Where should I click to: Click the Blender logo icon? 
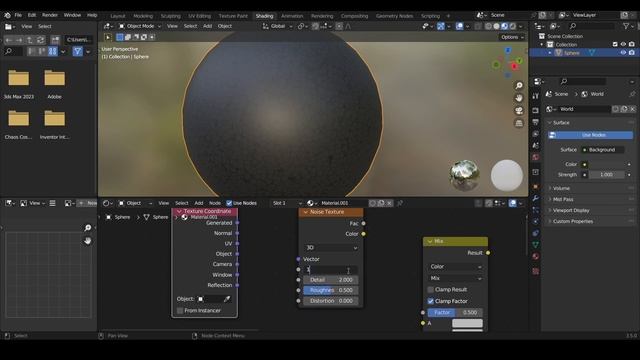coord(7,15)
